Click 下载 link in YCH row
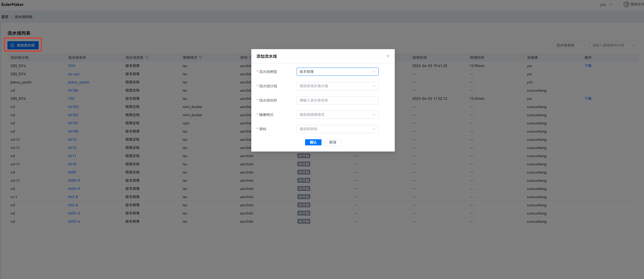644x279 pixels. pyautogui.click(x=588, y=66)
